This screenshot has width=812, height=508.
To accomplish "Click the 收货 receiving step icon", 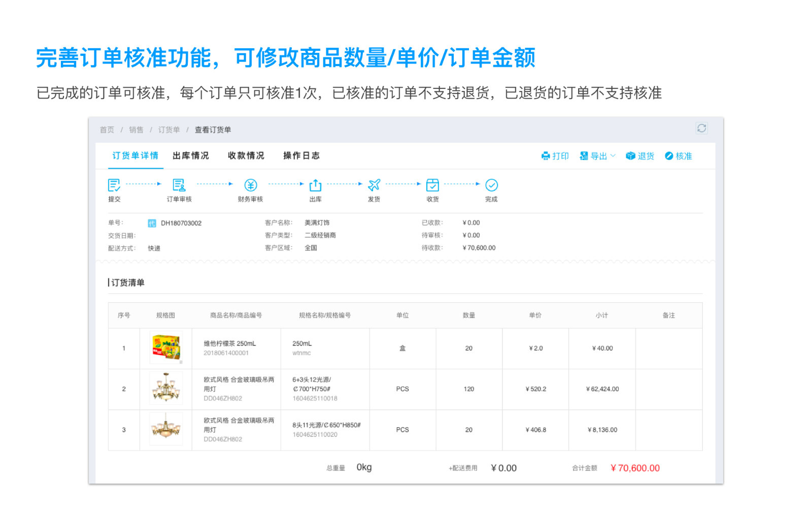I will (x=432, y=185).
